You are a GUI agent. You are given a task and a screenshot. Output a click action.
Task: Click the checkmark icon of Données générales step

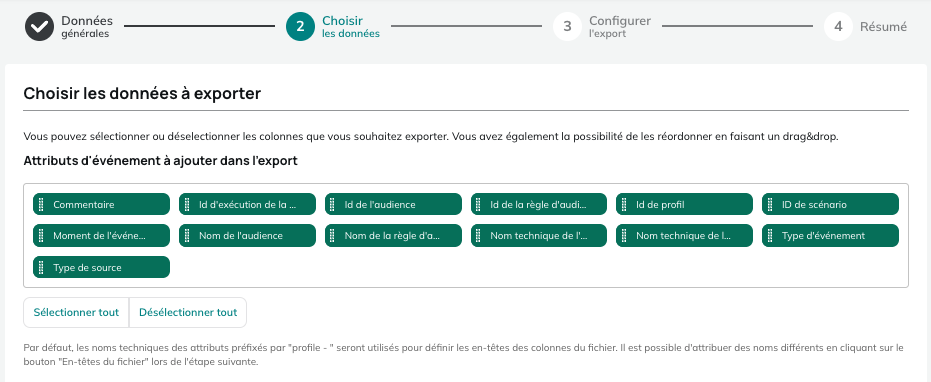pos(39,27)
